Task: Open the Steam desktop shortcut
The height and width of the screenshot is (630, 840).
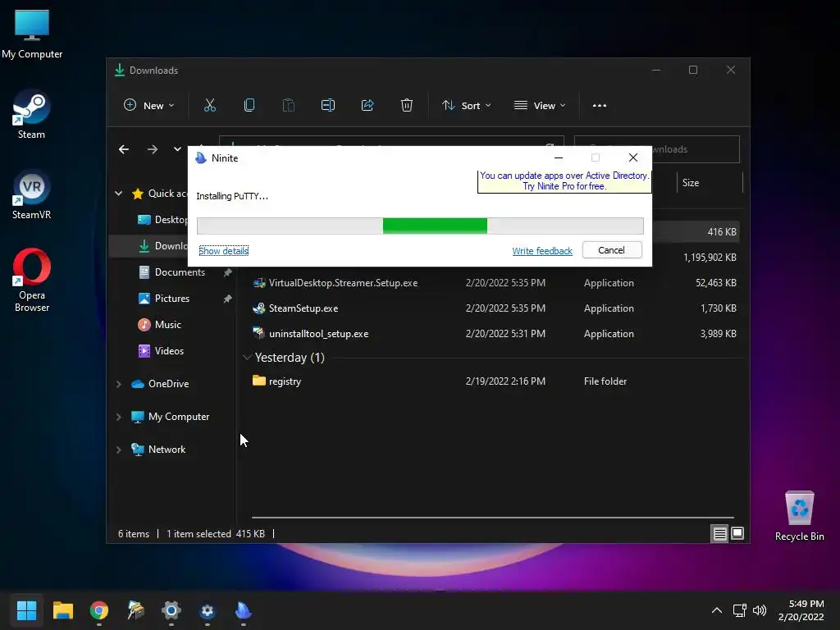Action: tap(32, 115)
